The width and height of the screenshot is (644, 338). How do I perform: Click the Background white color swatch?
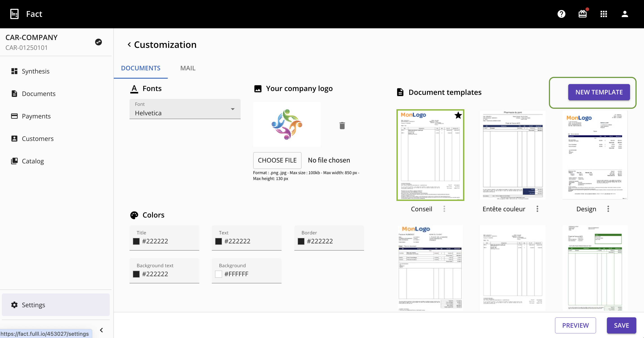(219, 274)
